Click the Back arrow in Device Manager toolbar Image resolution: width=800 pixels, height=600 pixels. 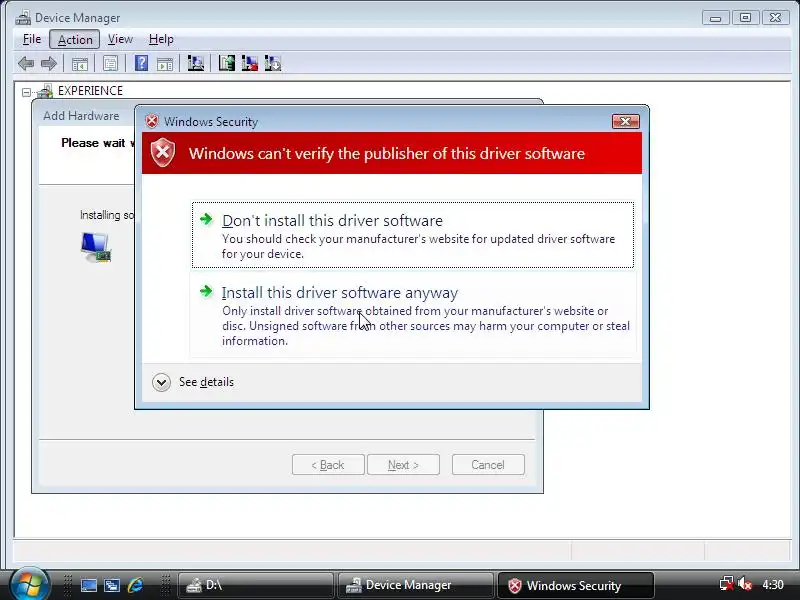point(26,64)
